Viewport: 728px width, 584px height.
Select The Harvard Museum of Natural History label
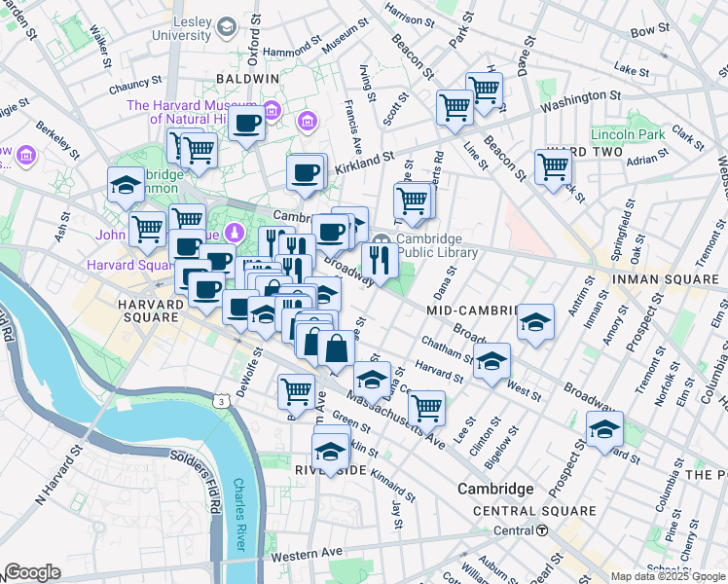point(192,112)
